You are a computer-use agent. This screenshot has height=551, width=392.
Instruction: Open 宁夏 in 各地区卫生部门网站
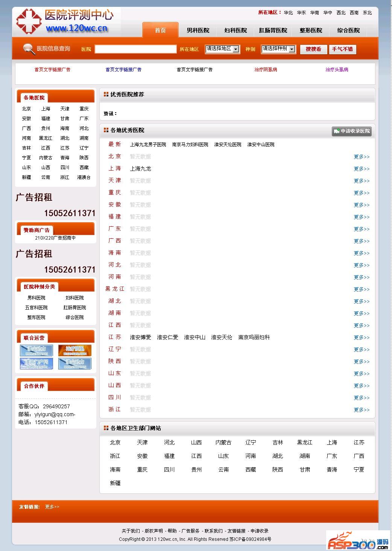359,470
